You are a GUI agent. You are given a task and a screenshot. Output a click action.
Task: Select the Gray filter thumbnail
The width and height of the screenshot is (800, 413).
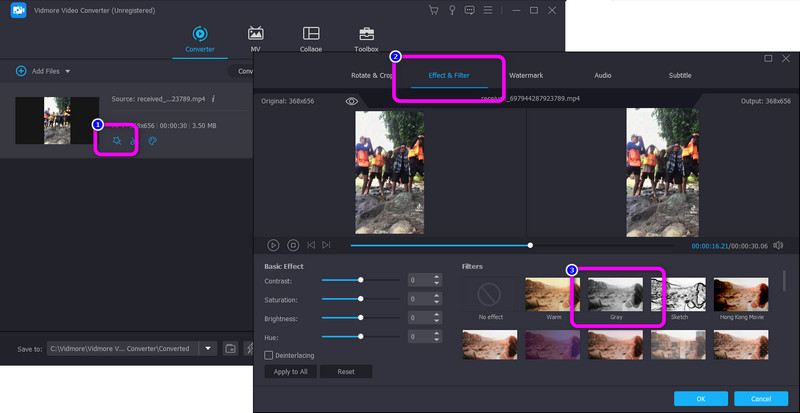(x=617, y=295)
